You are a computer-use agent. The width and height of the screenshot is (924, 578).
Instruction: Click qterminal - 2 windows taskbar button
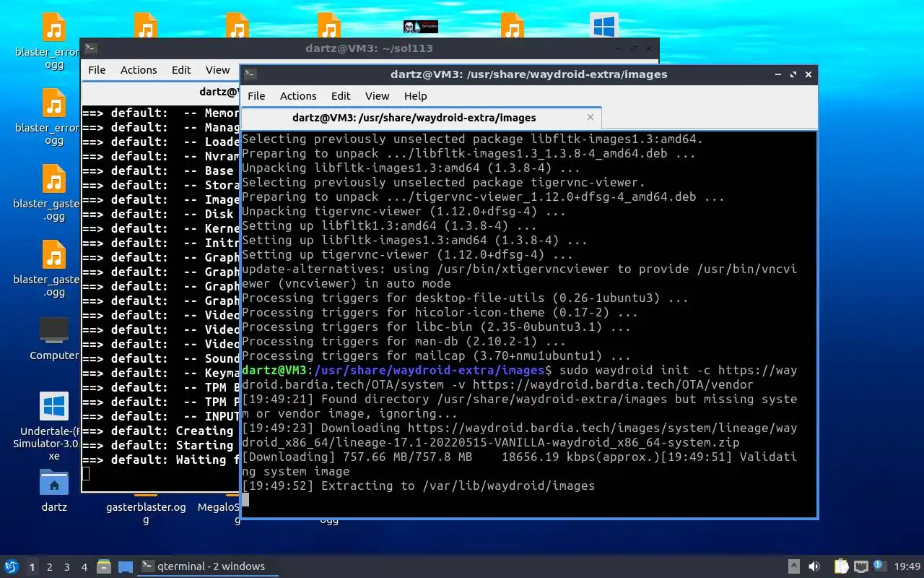(208, 566)
